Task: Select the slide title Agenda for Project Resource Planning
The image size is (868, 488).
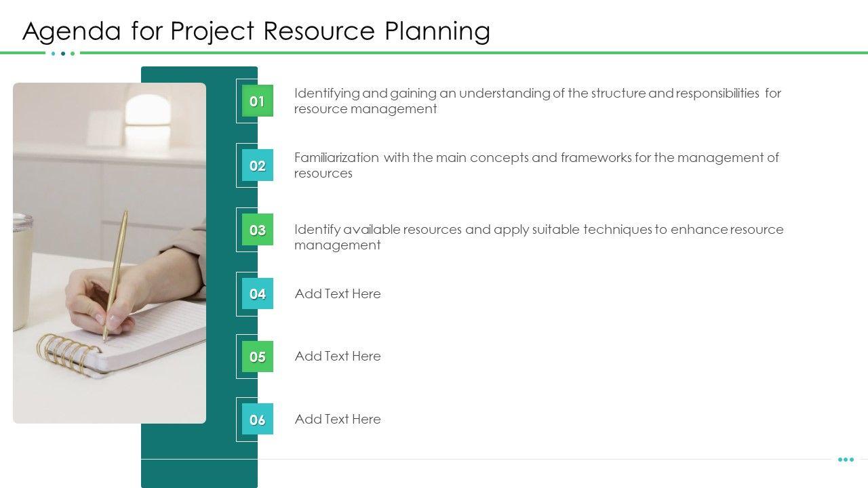Action: (x=256, y=31)
